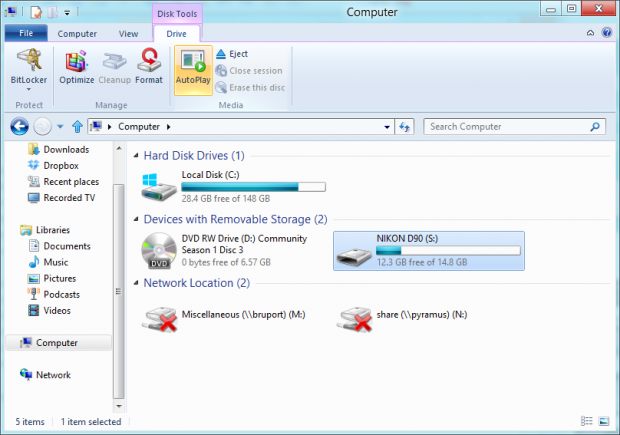Go back with the Back arrow button

tap(19, 127)
